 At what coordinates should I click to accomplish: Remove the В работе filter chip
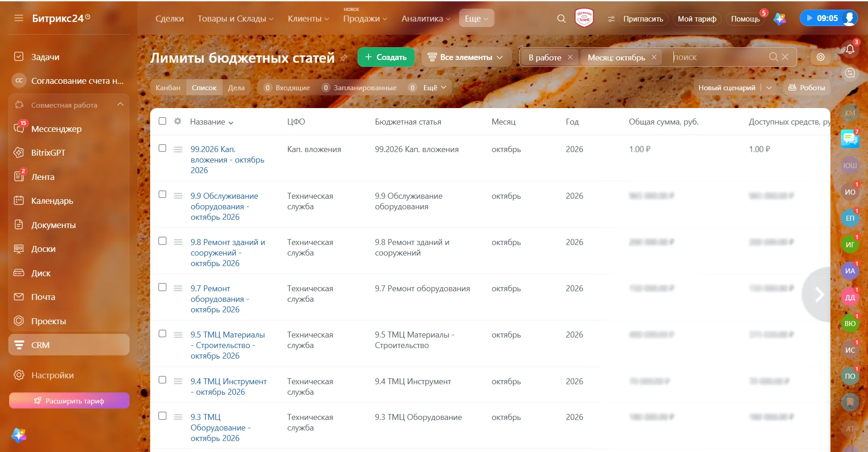[x=570, y=57]
